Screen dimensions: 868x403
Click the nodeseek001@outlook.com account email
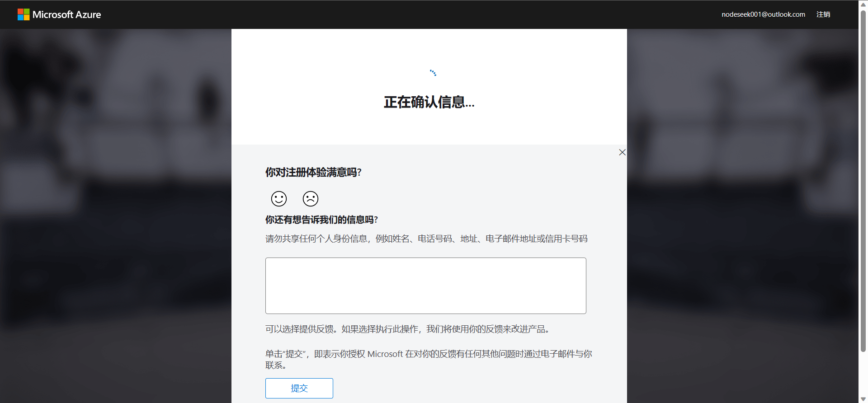pos(763,14)
